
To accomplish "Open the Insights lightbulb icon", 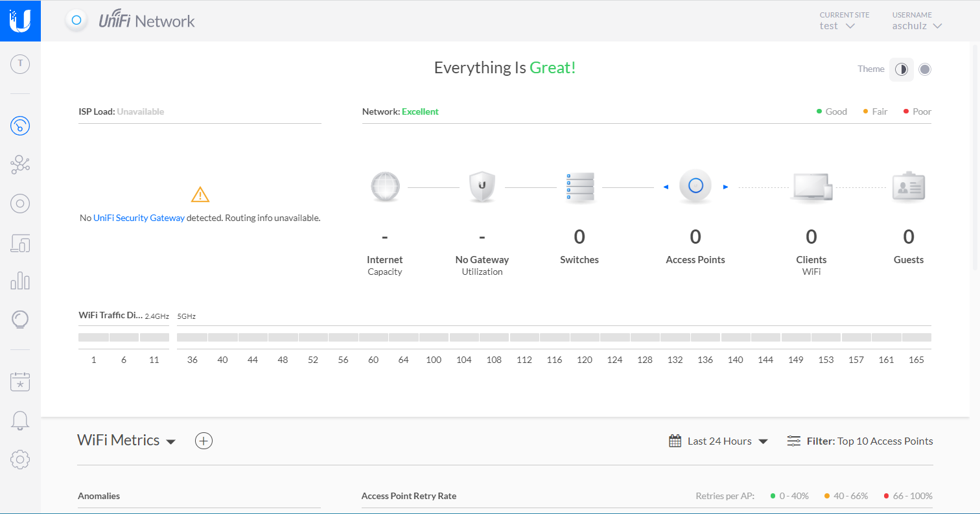I will pyautogui.click(x=21, y=320).
